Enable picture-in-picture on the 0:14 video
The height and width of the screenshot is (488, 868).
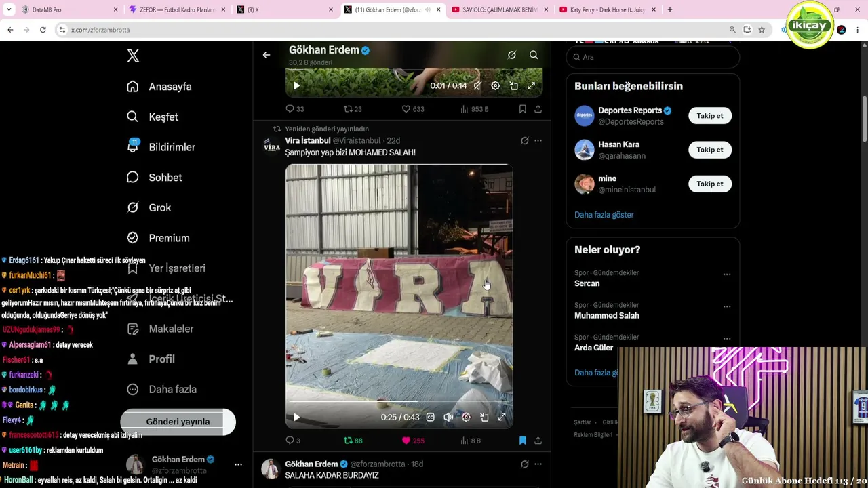pyautogui.click(x=513, y=86)
